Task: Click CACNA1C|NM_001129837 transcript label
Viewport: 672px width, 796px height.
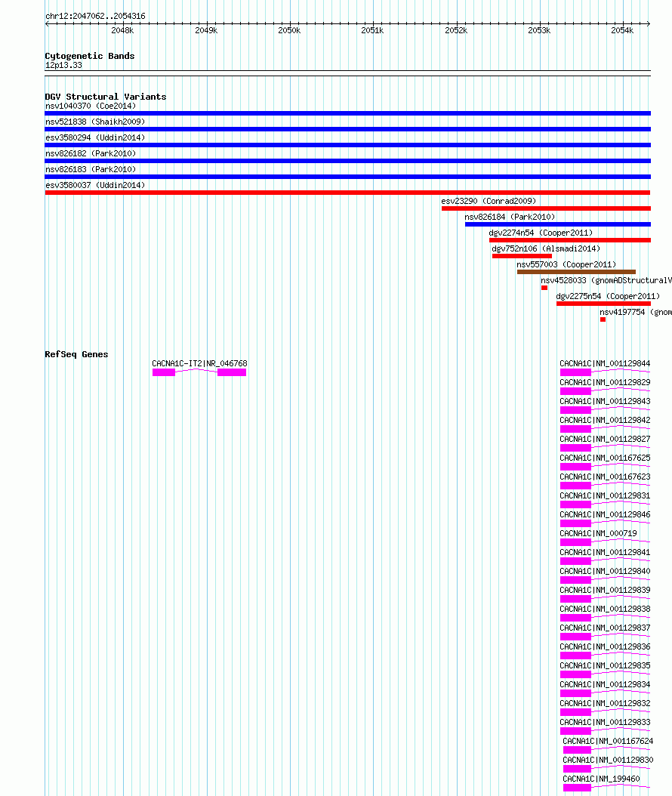Action: click(x=605, y=628)
